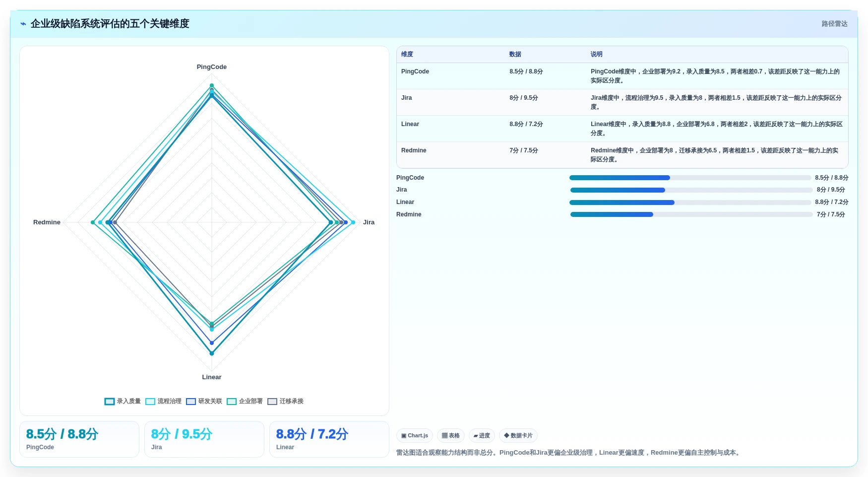Toggle the 研发关联 legend series

click(x=204, y=401)
